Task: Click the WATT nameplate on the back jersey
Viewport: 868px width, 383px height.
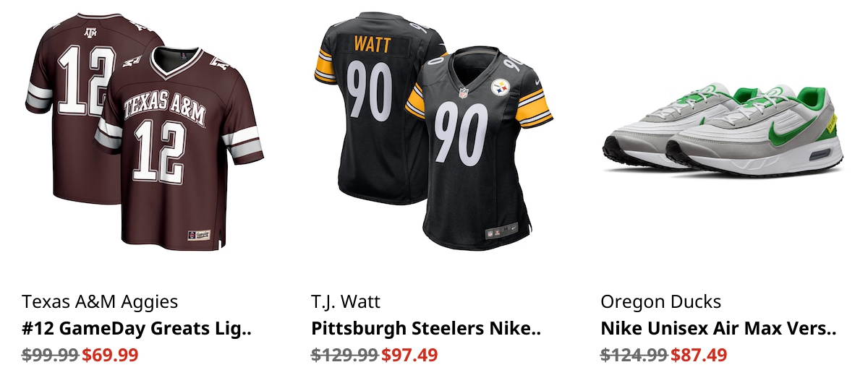Action: 372,46
